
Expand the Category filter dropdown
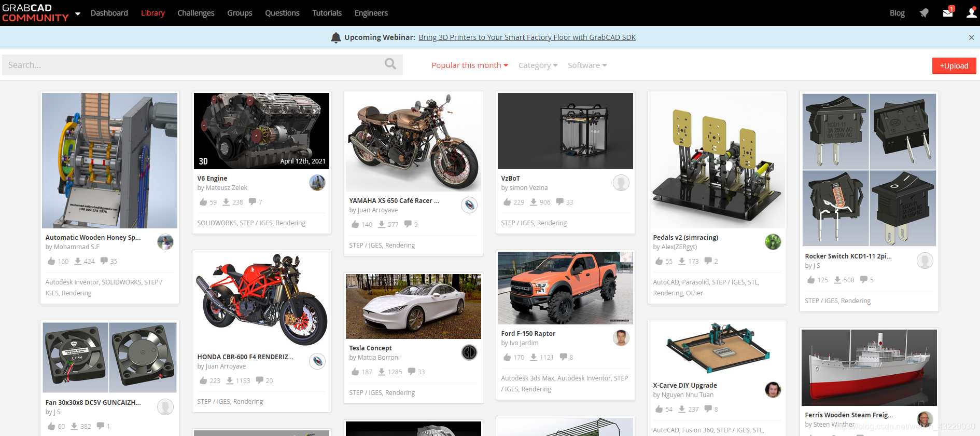[x=538, y=65]
